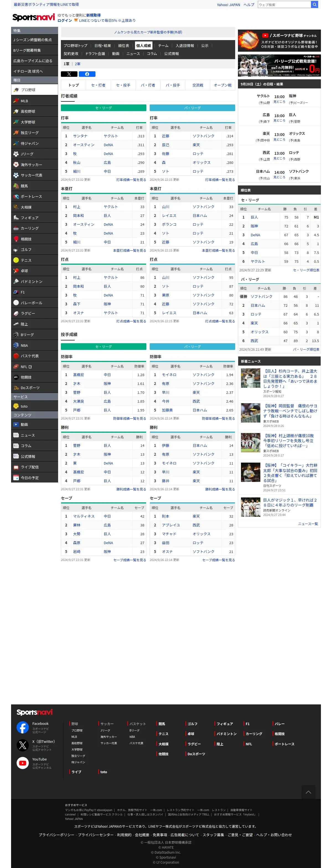Select the NBA sidebar icon
Screen dimensions: 332x868
[16, 345]
